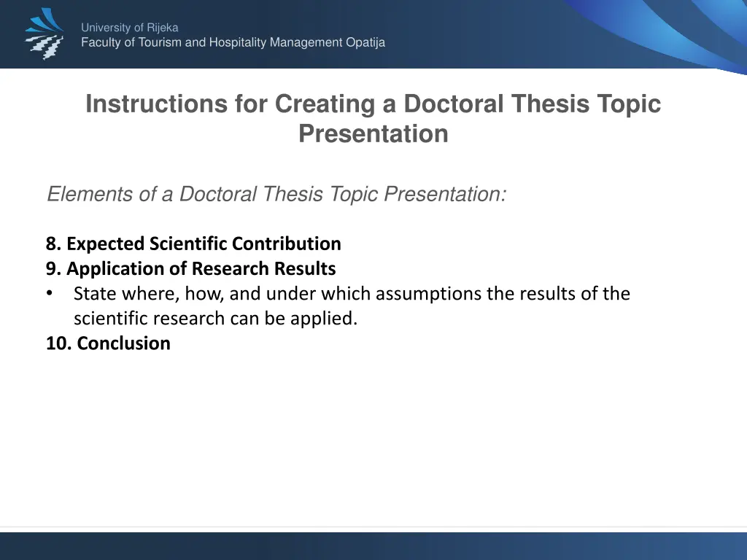This screenshot has height=560, width=747.
Task: Click '8. Expected Scientific Contribution'
Action: (193, 244)
